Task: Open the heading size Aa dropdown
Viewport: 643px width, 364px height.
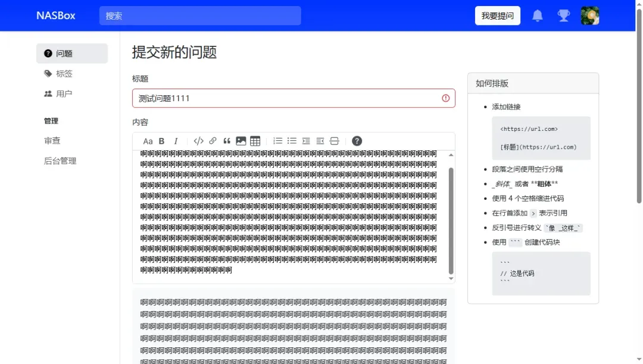Action: tap(148, 141)
